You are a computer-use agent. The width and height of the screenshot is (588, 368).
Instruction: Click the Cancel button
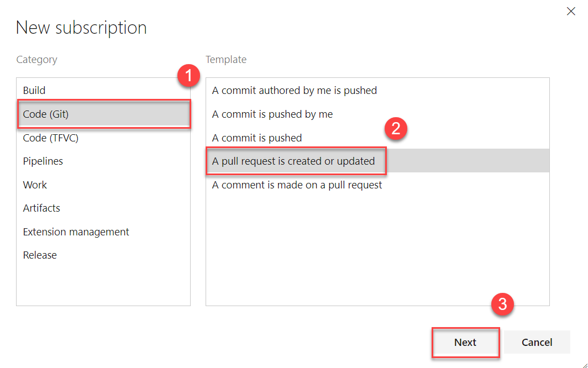pos(537,342)
